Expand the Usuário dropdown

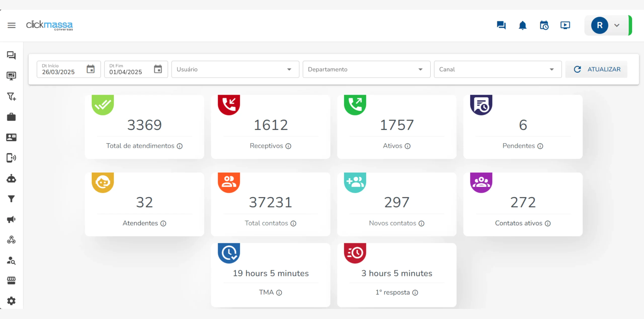[x=235, y=69]
